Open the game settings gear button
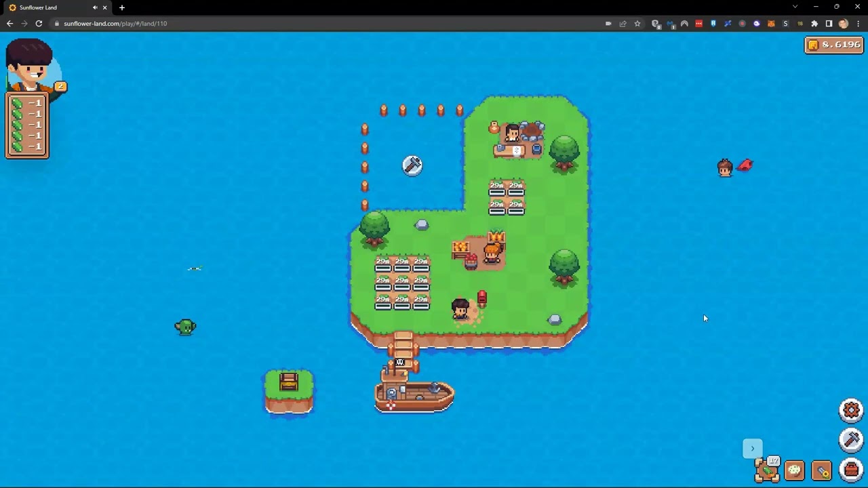Screen dimensions: 868x488 [x=851, y=410]
